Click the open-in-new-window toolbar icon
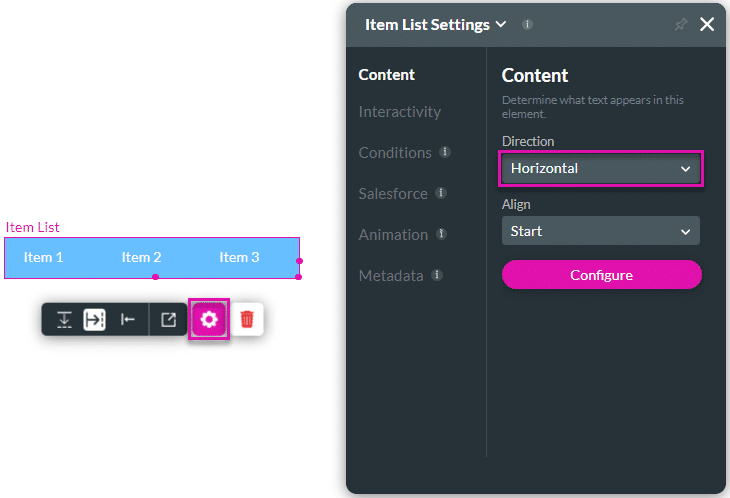Screen dimensions: 730x498 [x=168, y=319]
